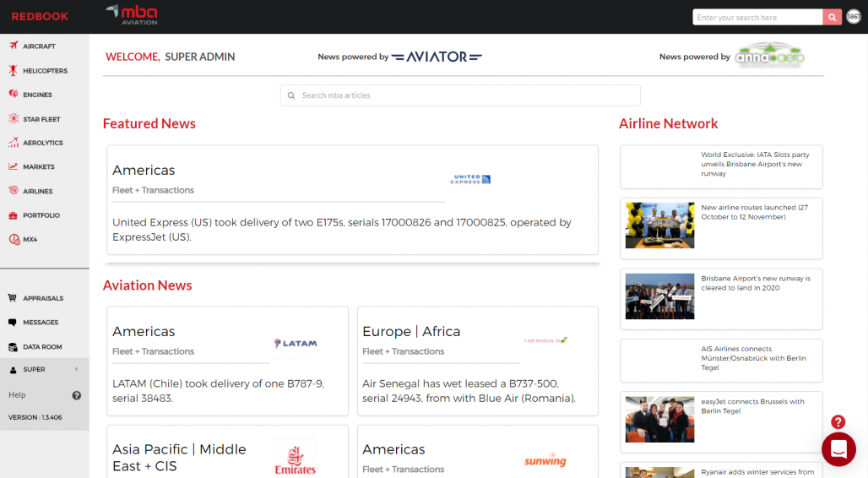Click the United Express logo

click(x=470, y=179)
